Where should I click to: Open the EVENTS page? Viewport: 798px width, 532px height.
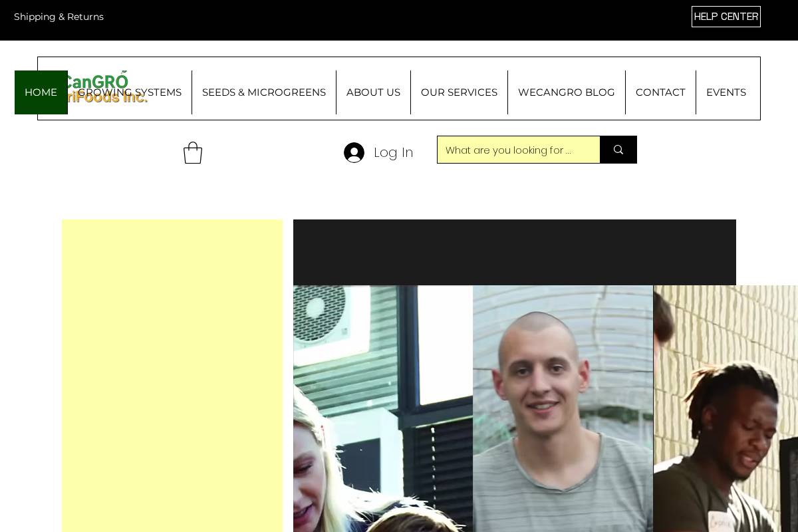pos(726,92)
